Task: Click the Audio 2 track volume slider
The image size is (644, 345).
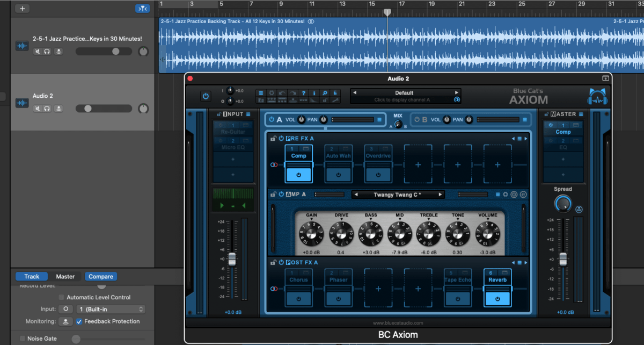Action: coord(103,109)
